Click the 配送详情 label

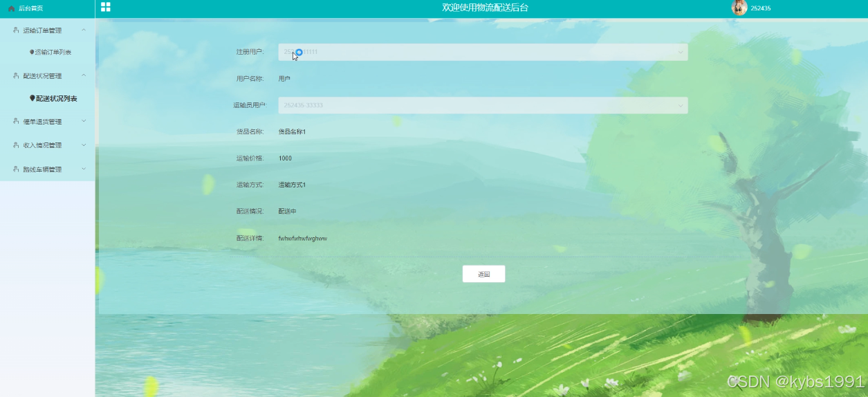250,238
